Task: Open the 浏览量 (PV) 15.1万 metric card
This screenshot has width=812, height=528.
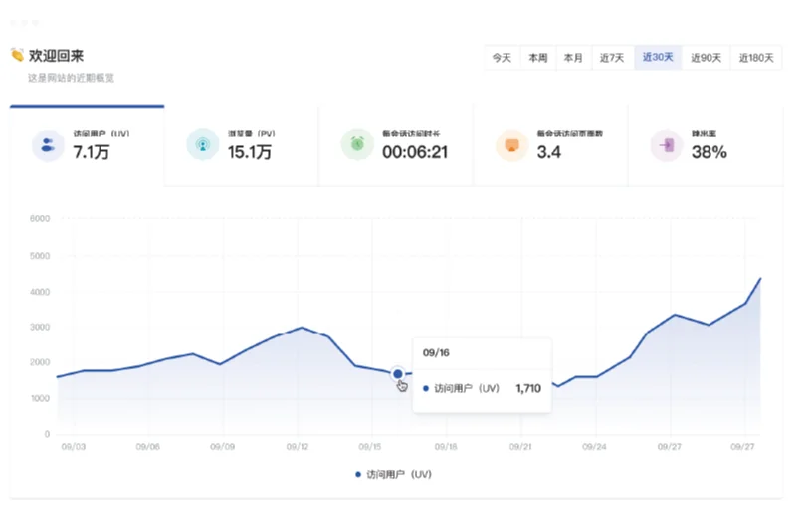Action: pyautogui.click(x=242, y=146)
